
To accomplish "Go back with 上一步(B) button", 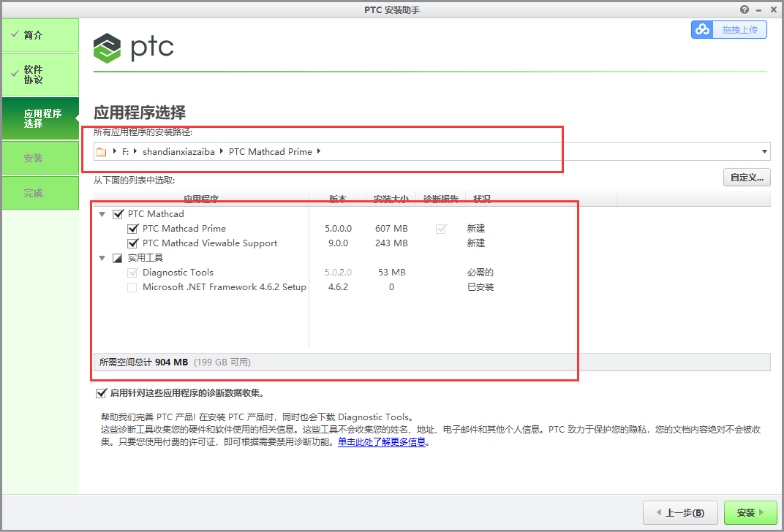I will 680,512.
